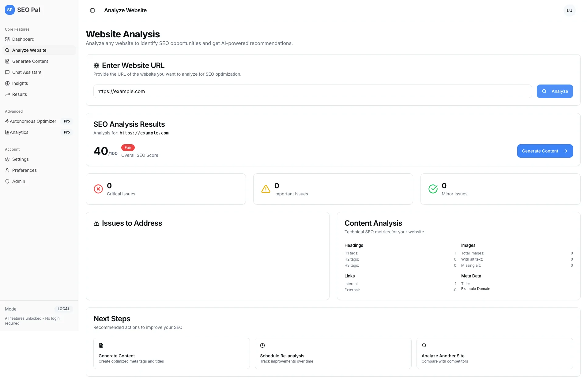Open Generate Content in sidebar
The height and width of the screenshot is (384, 588).
(x=30, y=61)
